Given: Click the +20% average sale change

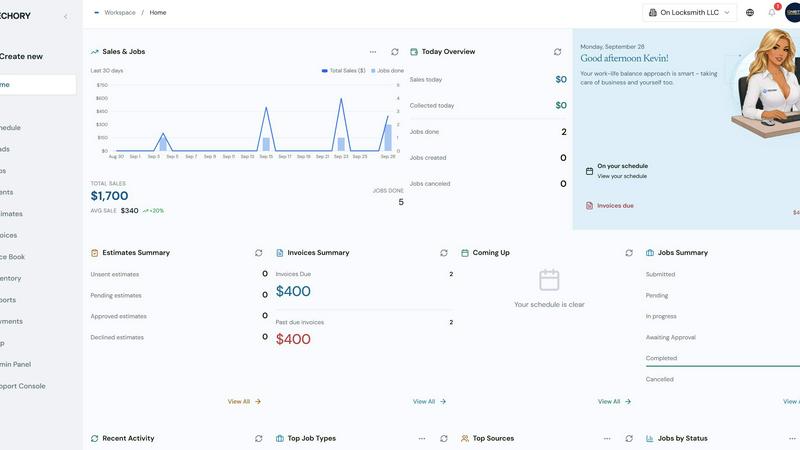Looking at the screenshot, I should tap(153, 211).
